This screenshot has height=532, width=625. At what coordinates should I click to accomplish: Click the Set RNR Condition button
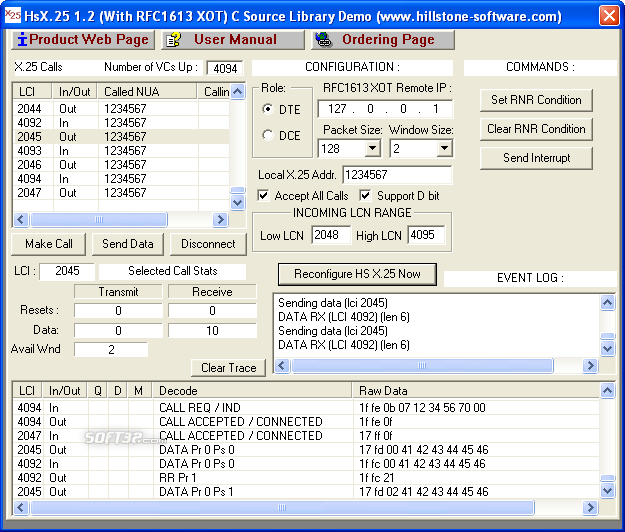(536, 100)
